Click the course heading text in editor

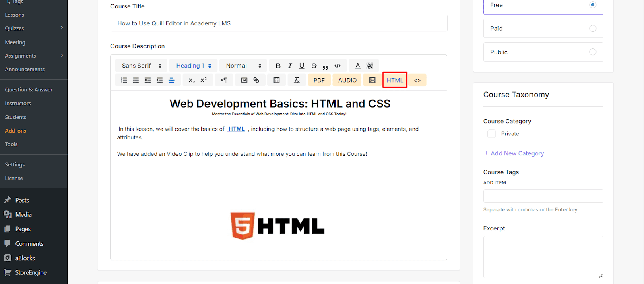click(280, 104)
